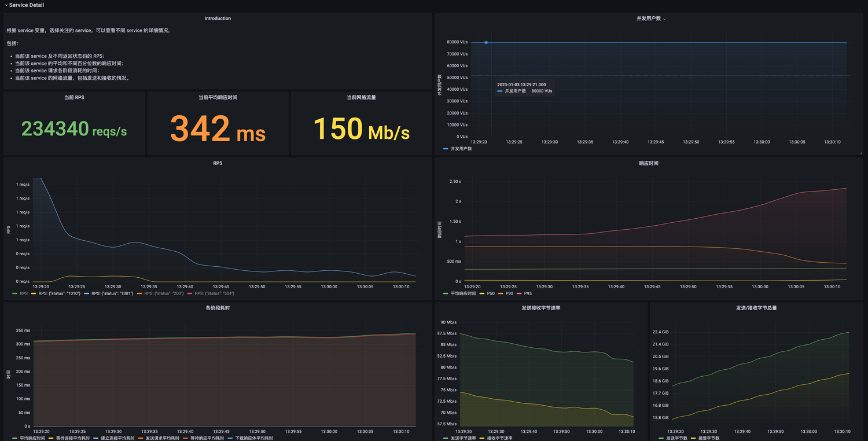This screenshot has width=868, height=441.
Task: Click the 平均响应时间 green marker in 响应时间 legend
Action: (x=446, y=293)
